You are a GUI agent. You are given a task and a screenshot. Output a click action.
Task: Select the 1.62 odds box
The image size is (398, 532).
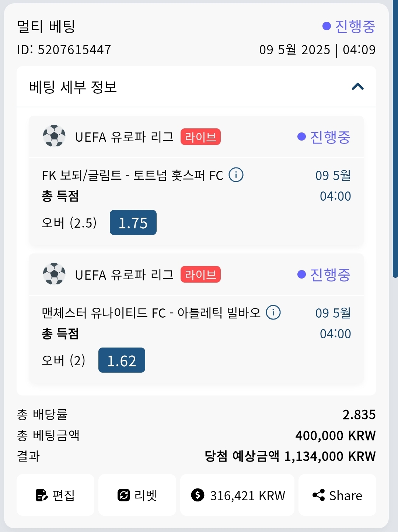(122, 360)
